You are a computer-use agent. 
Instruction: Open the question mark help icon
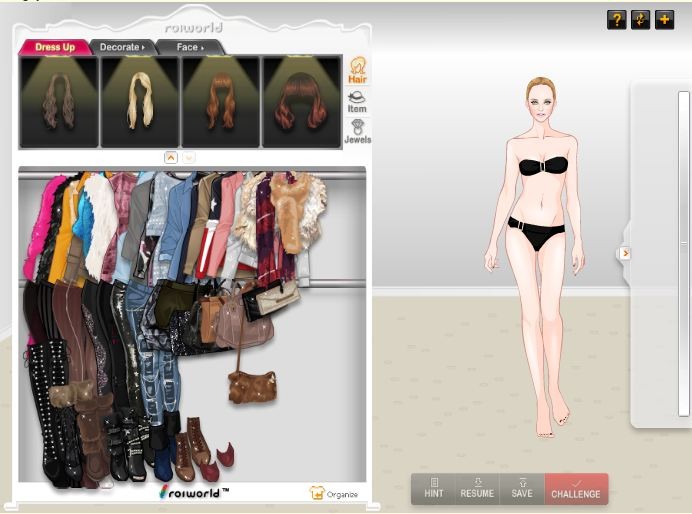616,20
